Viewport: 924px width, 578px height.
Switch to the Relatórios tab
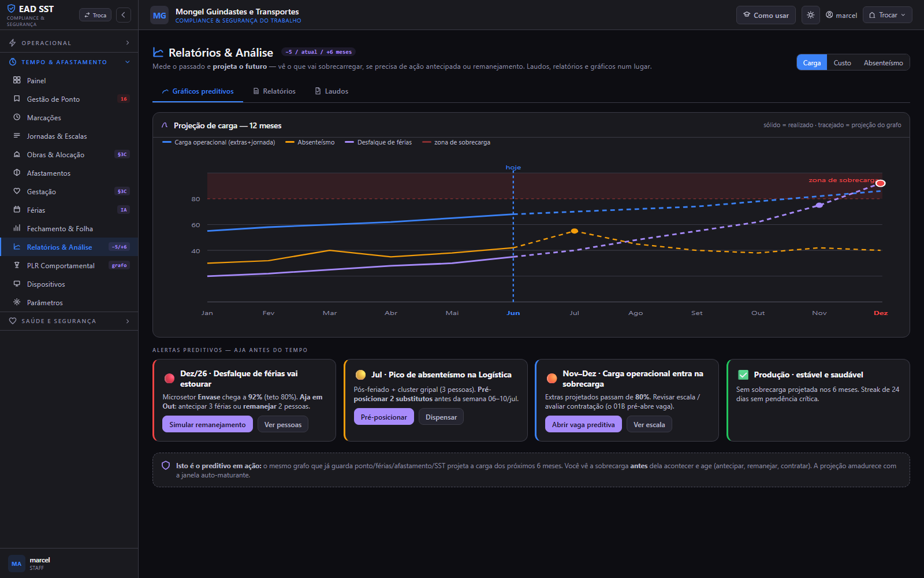pos(274,91)
